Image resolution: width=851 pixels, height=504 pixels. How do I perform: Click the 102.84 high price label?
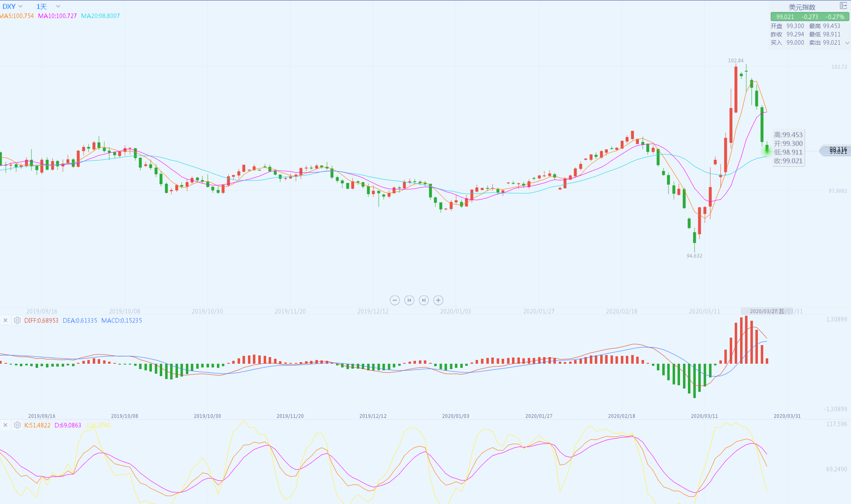pos(736,61)
